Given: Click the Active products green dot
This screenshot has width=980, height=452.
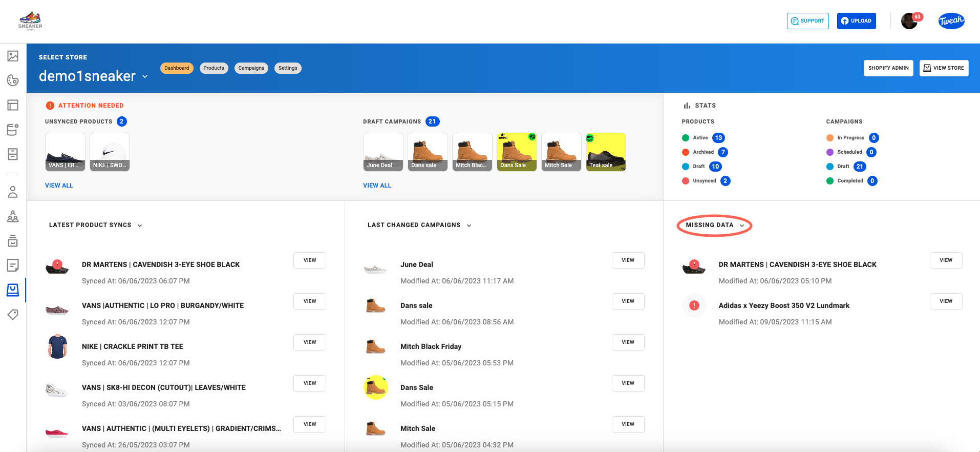Looking at the screenshot, I should coord(686,138).
